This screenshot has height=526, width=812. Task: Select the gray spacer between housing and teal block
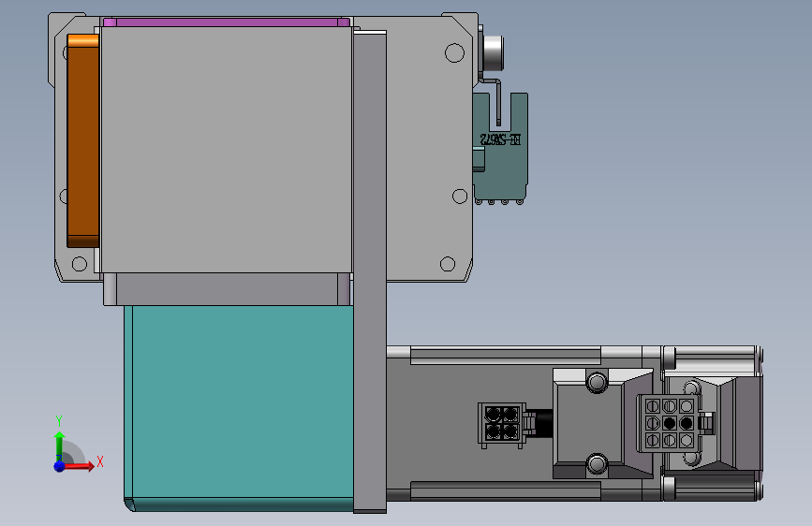227,289
